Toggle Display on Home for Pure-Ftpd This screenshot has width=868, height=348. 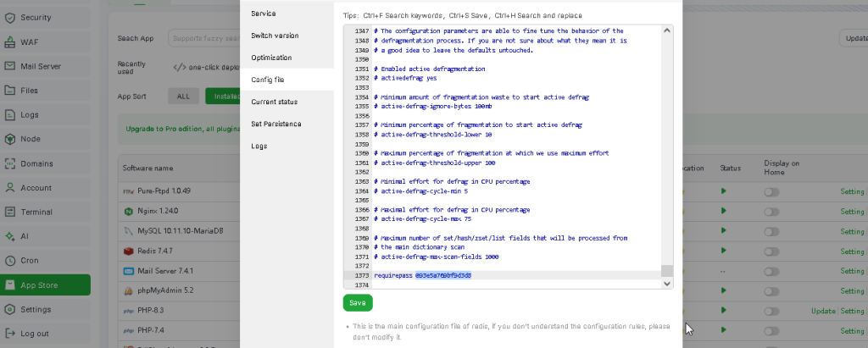pyautogui.click(x=771, y=192)
